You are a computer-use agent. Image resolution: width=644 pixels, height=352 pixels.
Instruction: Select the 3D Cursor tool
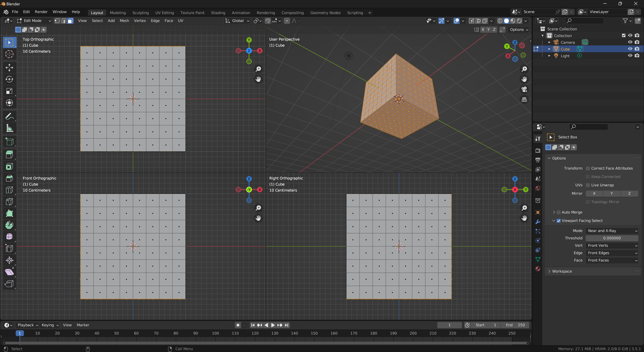pos(9,54)
